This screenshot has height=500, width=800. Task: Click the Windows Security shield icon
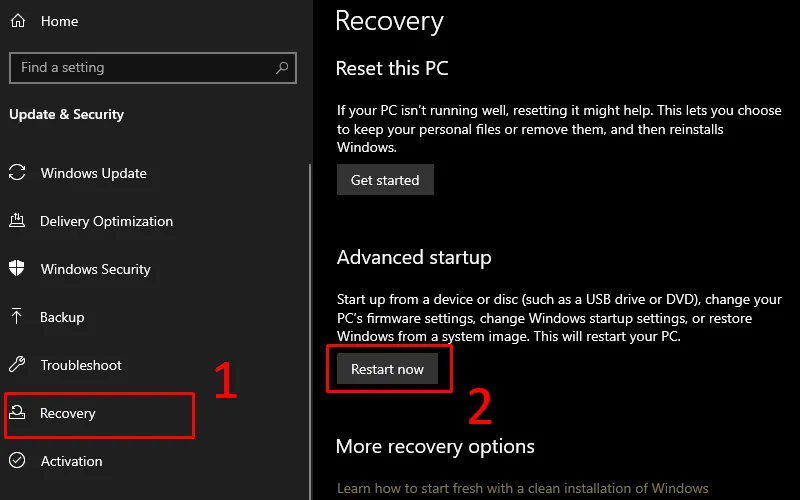17,269
